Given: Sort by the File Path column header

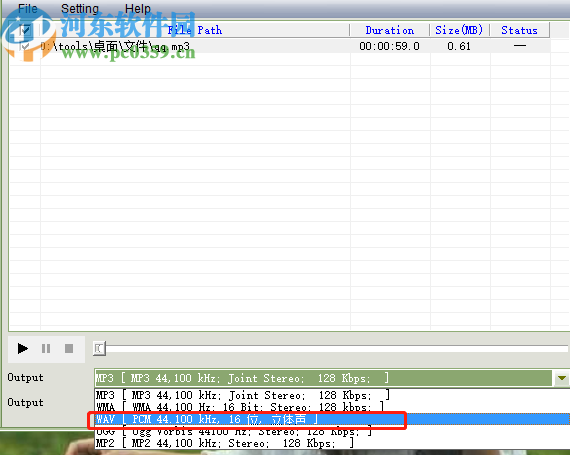Looking at the screenshot, I should 195,30.
